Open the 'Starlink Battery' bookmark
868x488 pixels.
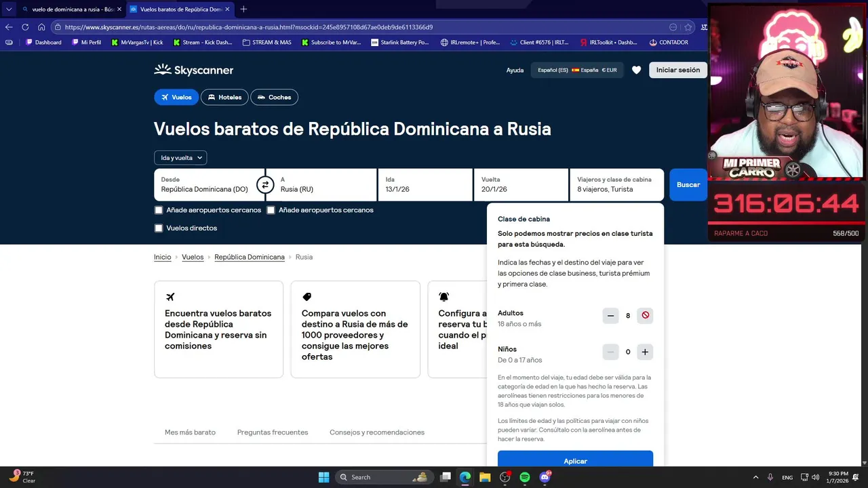[400, 42]
